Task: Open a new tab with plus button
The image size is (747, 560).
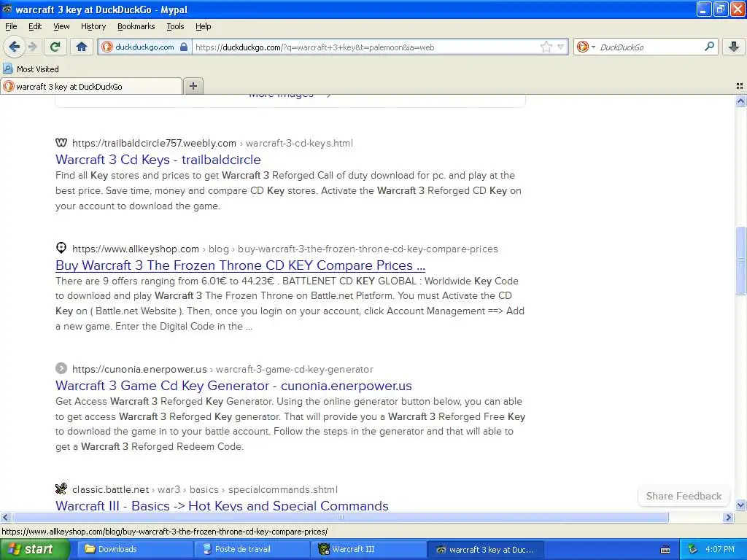Action: click(x=193, y=86)
